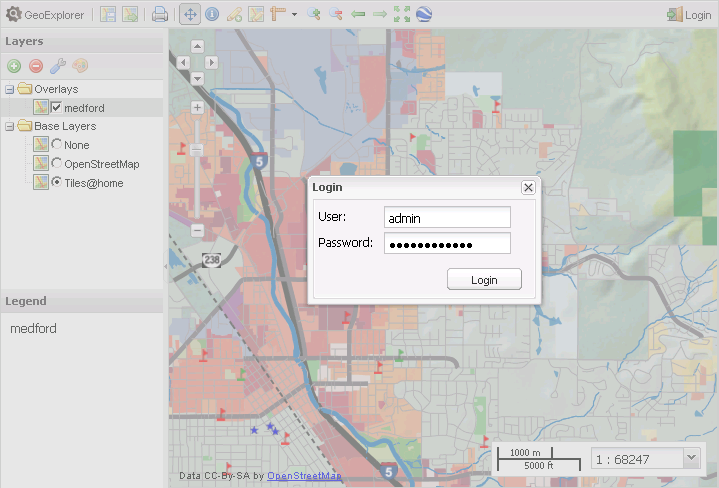Screen dimensions: 719x488
Task: Click the Zoom to max extent icon
Action: 401,14
